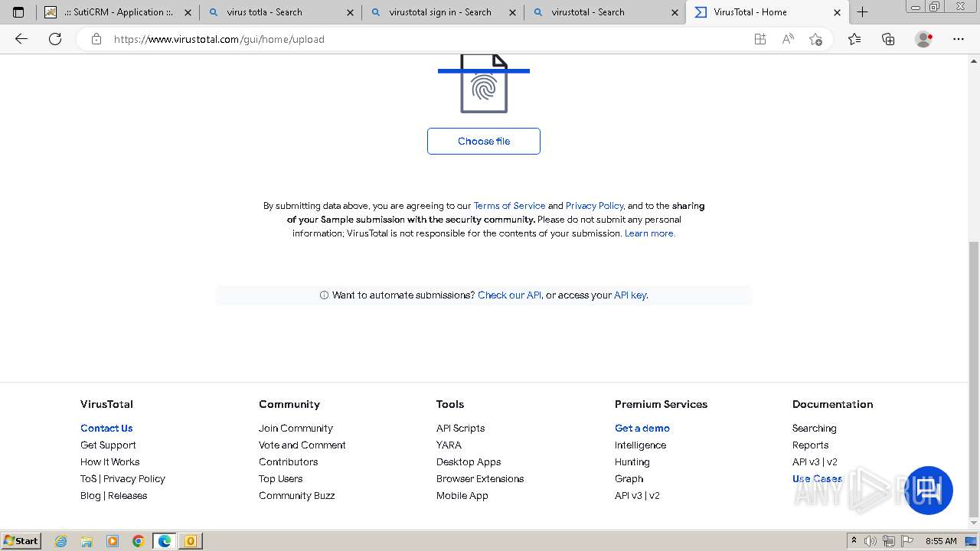Click the profile avatar icon
The width and height of the screenshot is (980, 551).
923,39
